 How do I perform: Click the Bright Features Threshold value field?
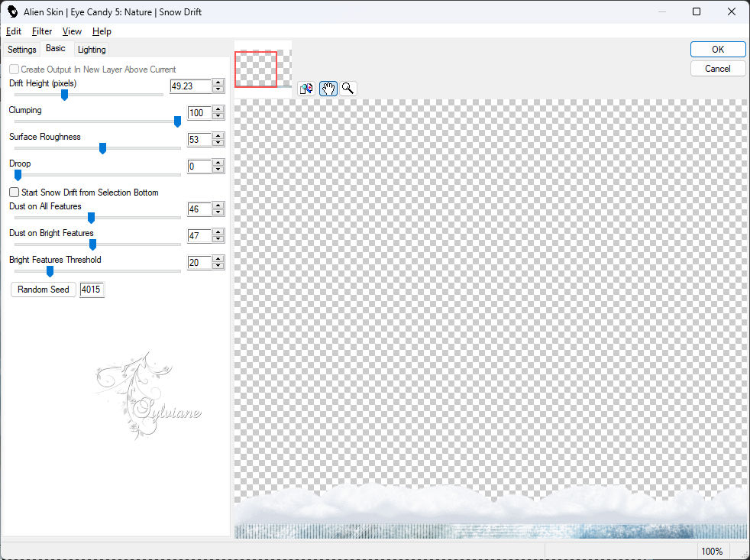tap(199, 263)
